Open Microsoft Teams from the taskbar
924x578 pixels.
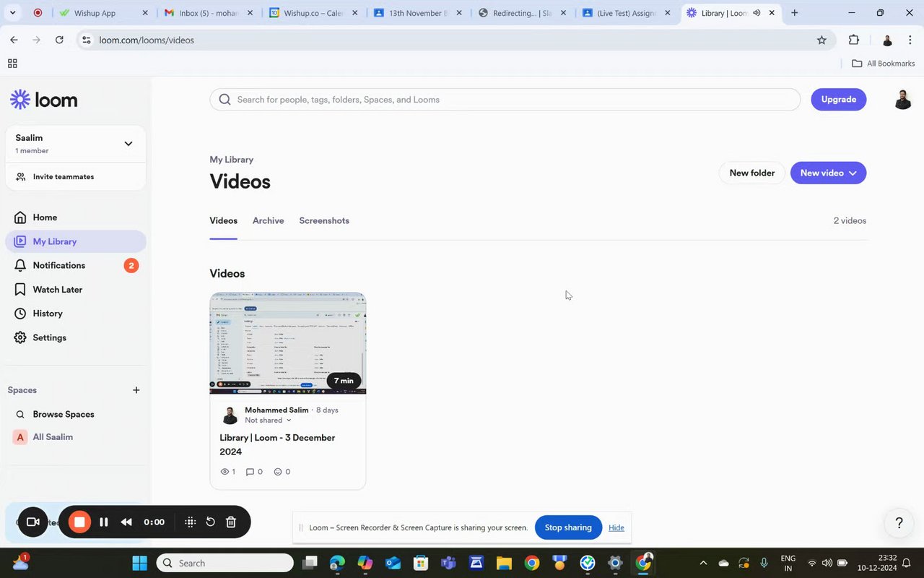click(x=448, y=563)
